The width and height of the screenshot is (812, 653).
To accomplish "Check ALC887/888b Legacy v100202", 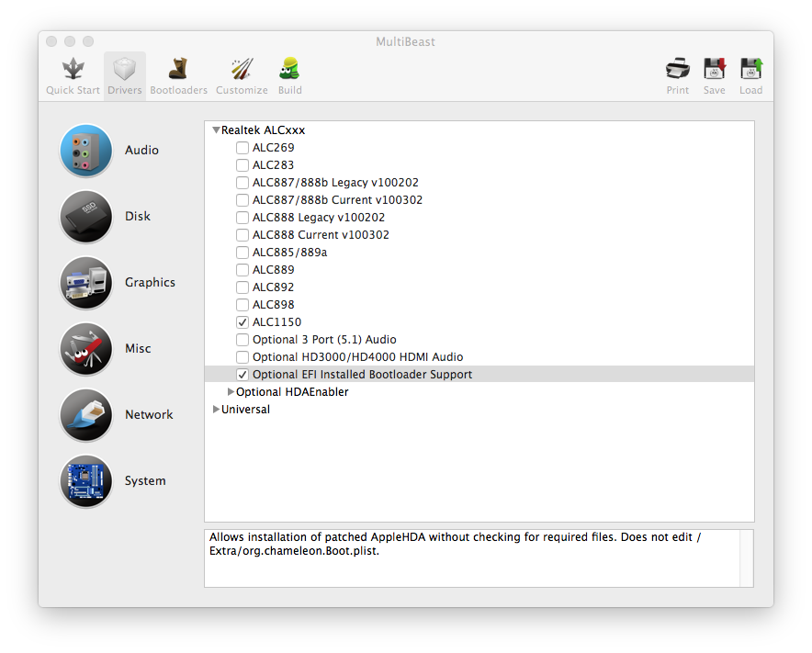I will (242, 182).
